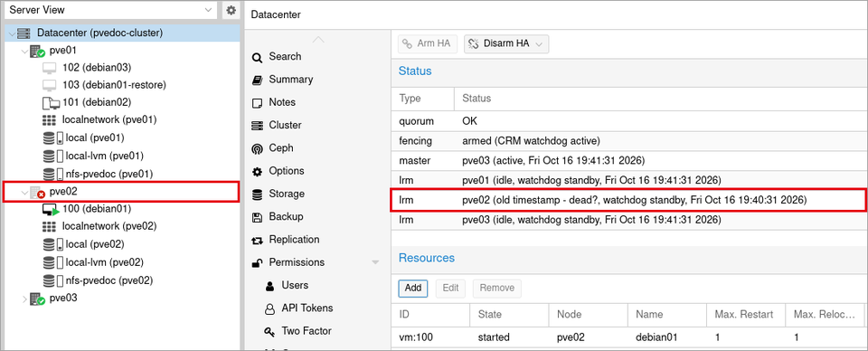Sort by the Node column header
Screen dimensions: 868x351
589,315
